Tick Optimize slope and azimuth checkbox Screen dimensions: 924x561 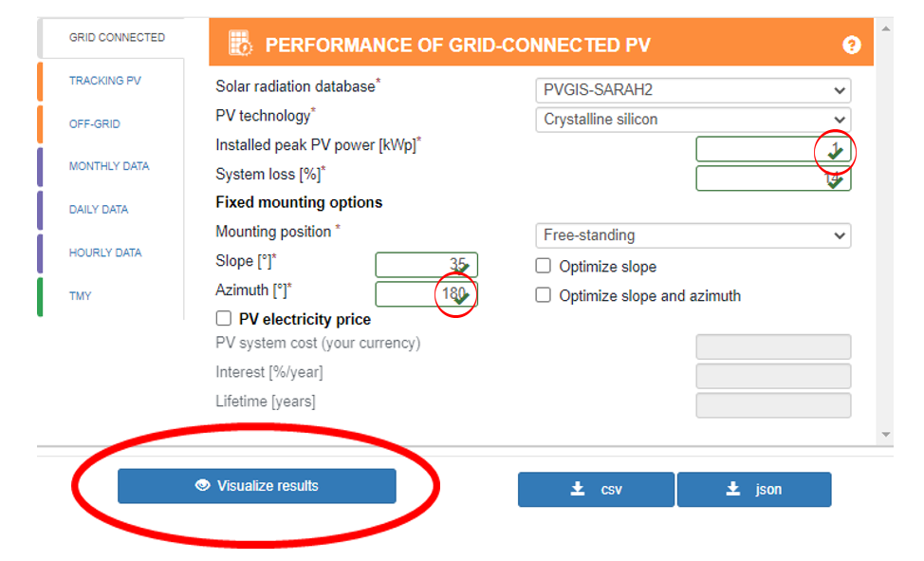coord(544,295)
